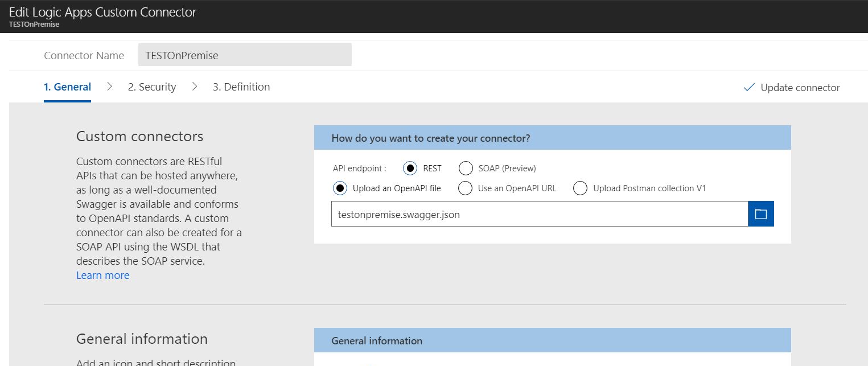
Task: Choose Upload an OpenAPI file
Action: [340, 188]
